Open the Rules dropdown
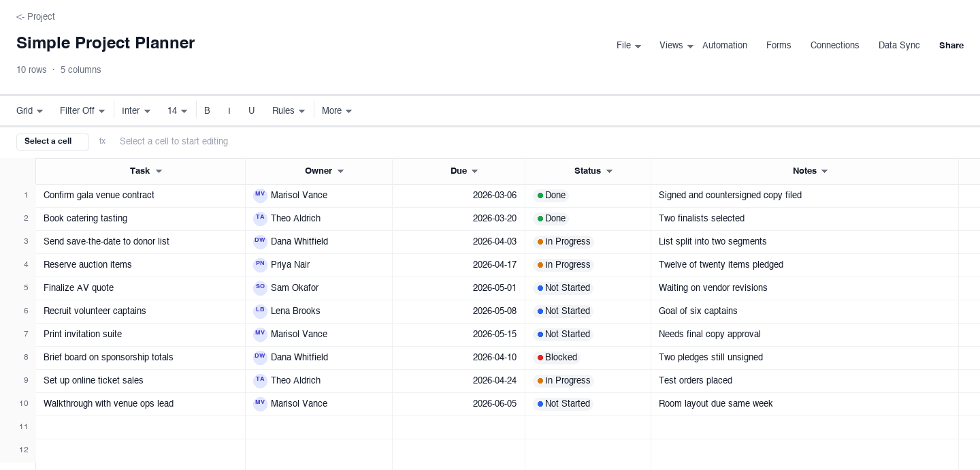Screen dimensions: 980x470 [x=289, y=110]
